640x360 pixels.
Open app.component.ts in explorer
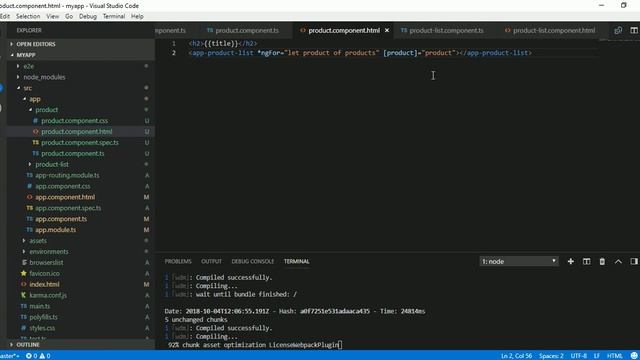point(61,219)
